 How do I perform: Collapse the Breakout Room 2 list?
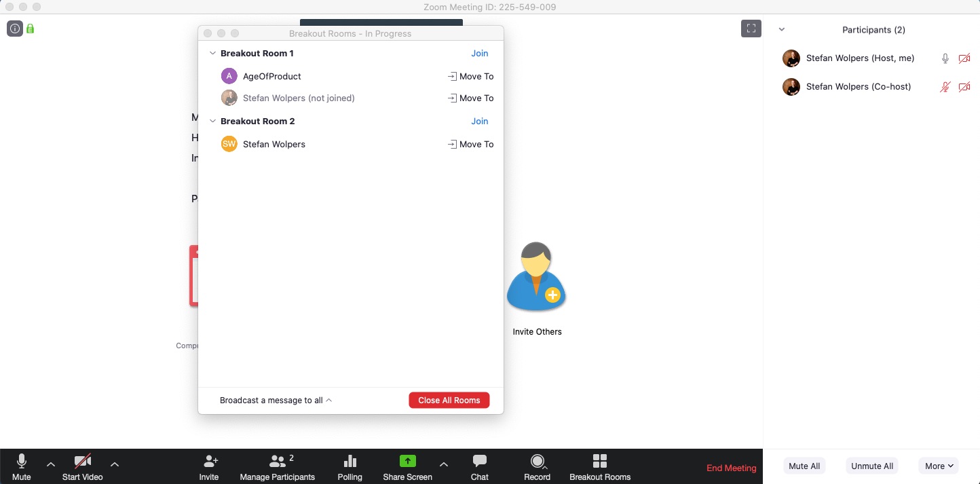212,122
